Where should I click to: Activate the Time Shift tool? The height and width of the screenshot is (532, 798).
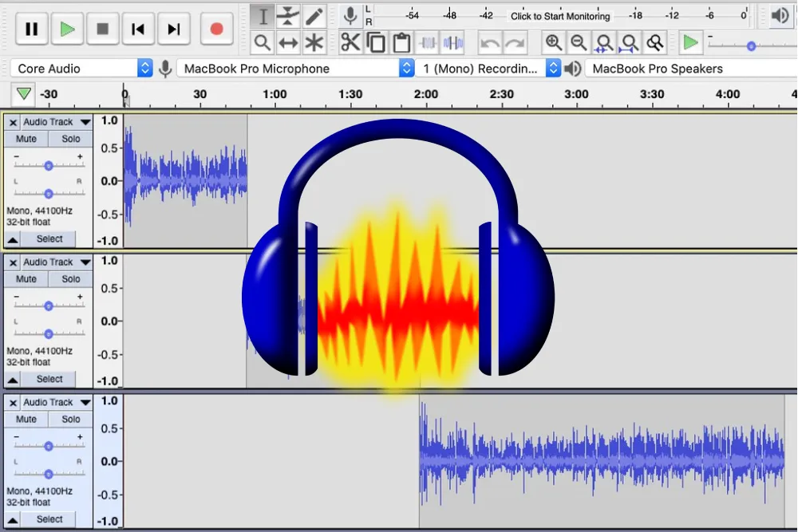coord(288,42)
